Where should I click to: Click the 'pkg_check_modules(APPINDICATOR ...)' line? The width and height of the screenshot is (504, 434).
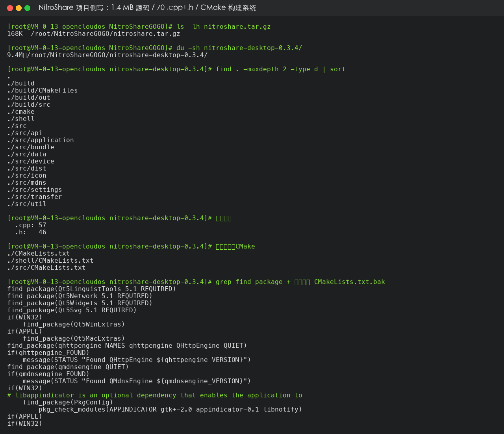point(170,410)
